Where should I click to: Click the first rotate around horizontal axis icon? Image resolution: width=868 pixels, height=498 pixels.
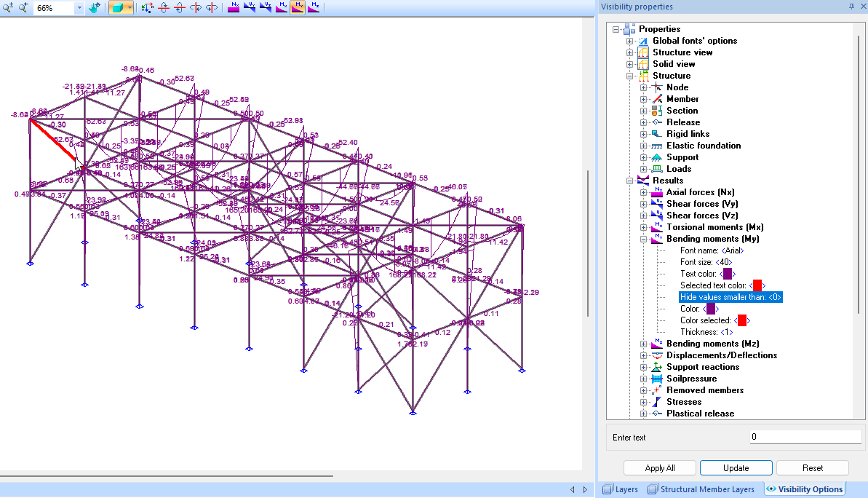point(163,8)
